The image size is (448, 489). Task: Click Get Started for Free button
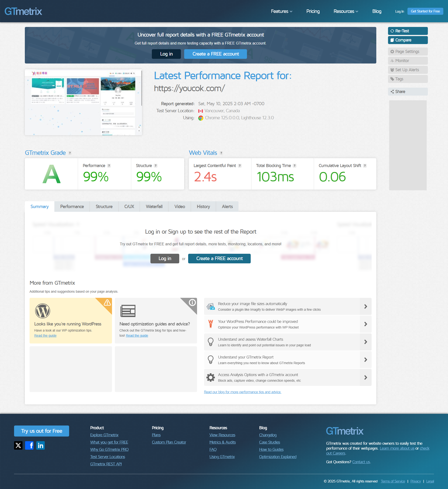point(425,11)
